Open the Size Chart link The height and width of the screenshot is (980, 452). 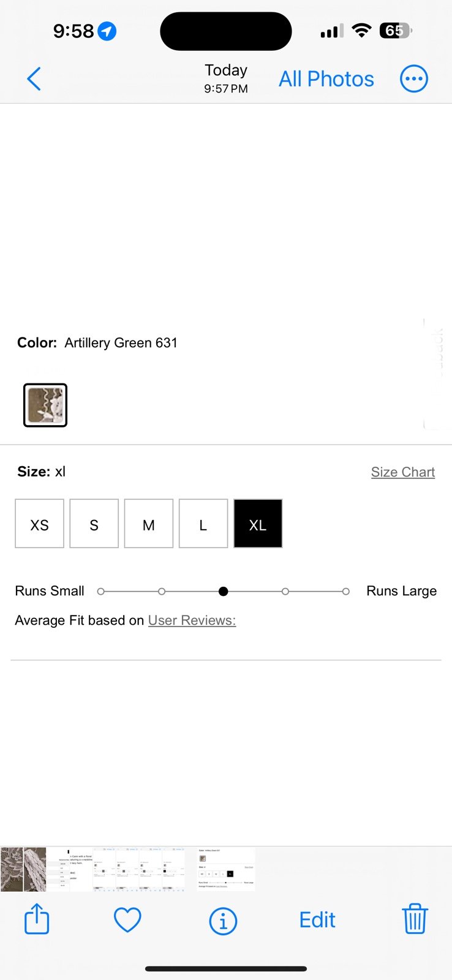coord(403,472)
